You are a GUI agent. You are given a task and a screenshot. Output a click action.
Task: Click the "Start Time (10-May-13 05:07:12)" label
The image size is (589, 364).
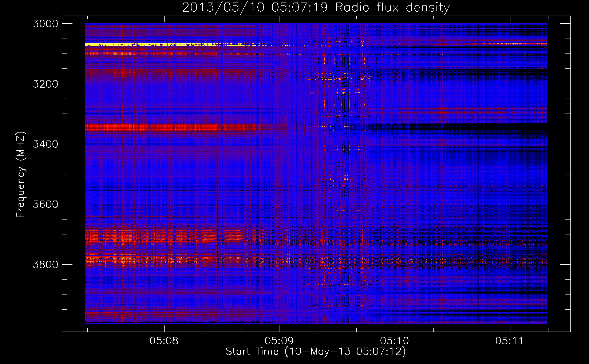[x=316, y=352]
